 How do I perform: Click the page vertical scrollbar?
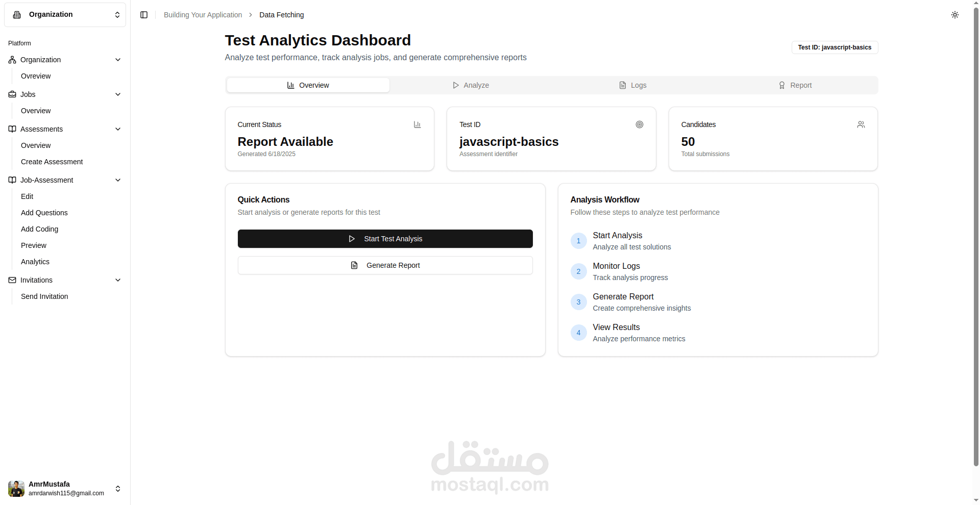pyautogui.click(x=976, y=237)
